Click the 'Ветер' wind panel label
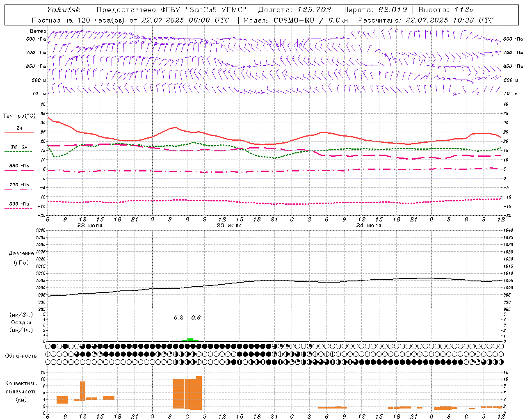This screenshot has width=525, height=420. tap(38, 31)
